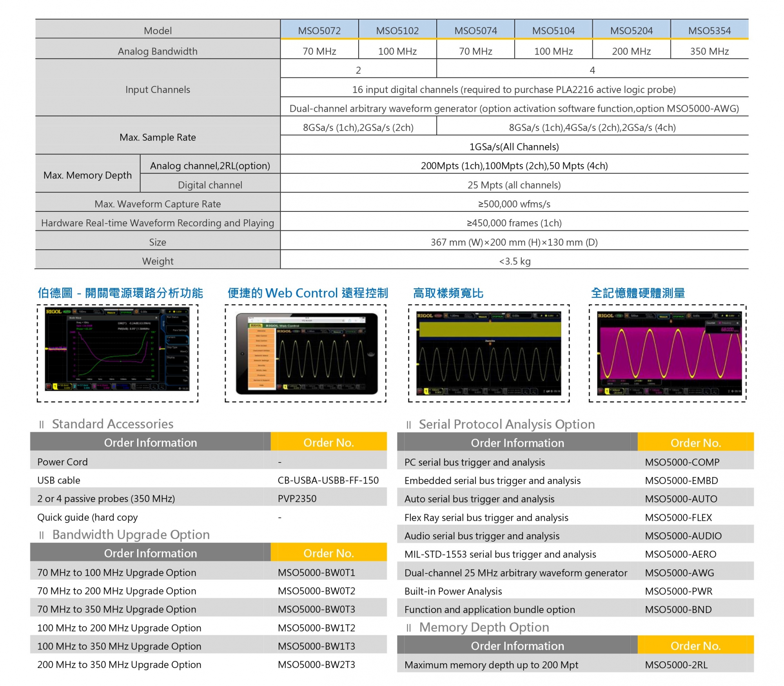Screen dimensions: 784x686
Task: Click the MSO5000-BW2T3 order number
Action: (x=316, y=664)
